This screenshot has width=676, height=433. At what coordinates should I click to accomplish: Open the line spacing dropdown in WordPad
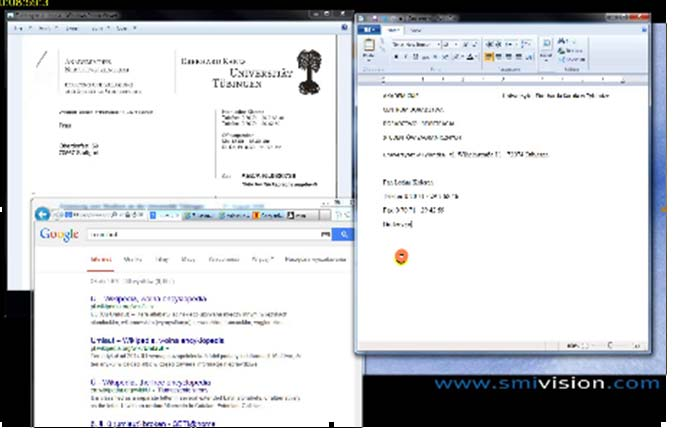tap(526, 44)
